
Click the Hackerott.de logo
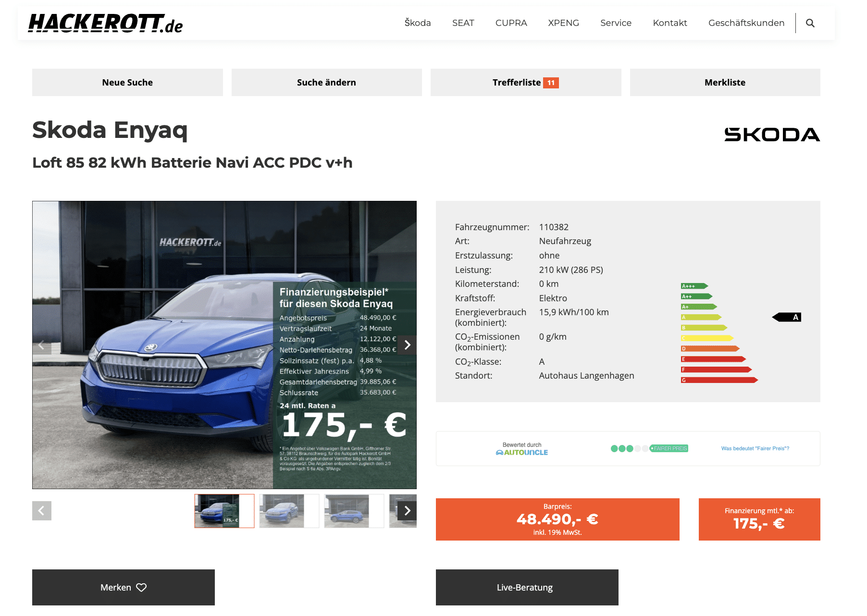105,23
